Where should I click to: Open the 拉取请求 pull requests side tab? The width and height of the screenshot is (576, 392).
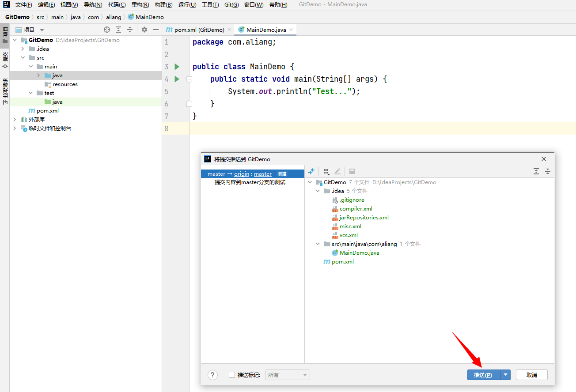click(x=5, y=91)
